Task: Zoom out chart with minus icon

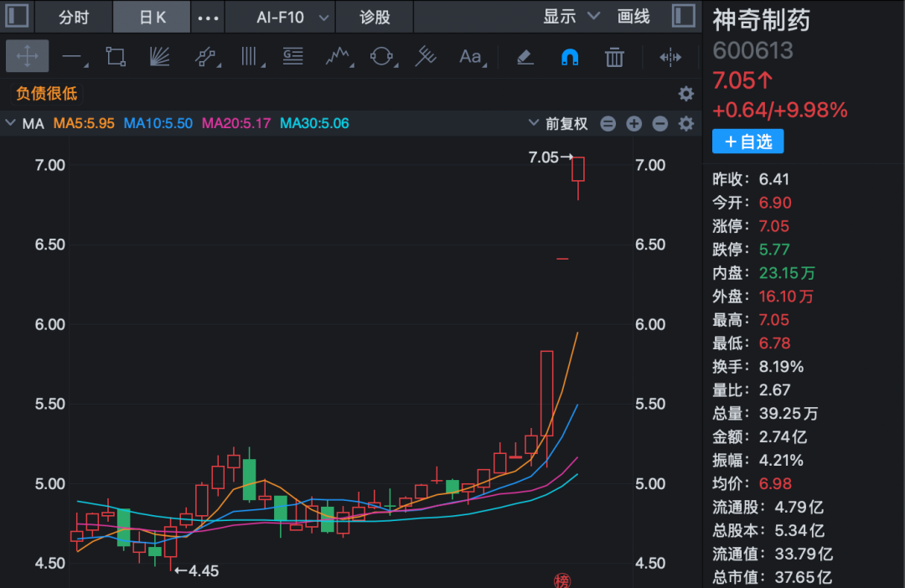Action: click(659, 123)
